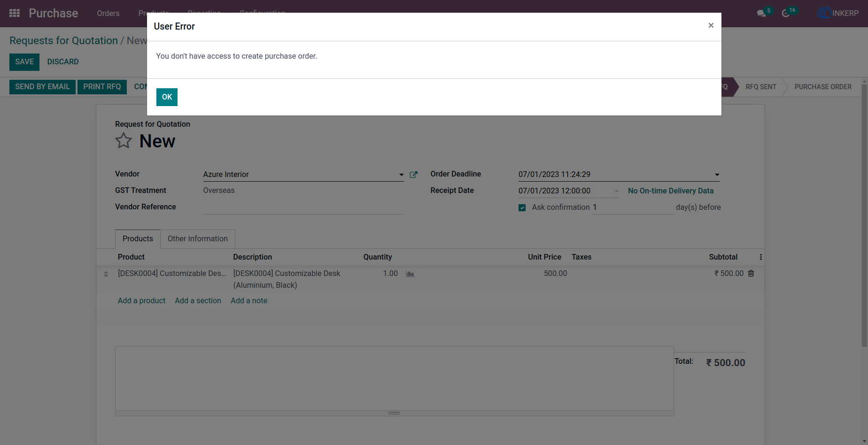868x445 pixels.
Task: Click the Product column header
Action: click(x=131, y=257)
